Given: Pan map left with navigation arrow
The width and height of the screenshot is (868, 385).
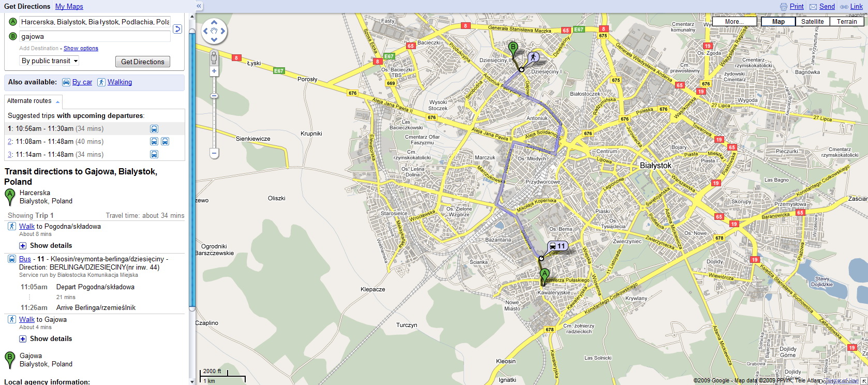Looking at the screenshot, I should coord(205,31).
